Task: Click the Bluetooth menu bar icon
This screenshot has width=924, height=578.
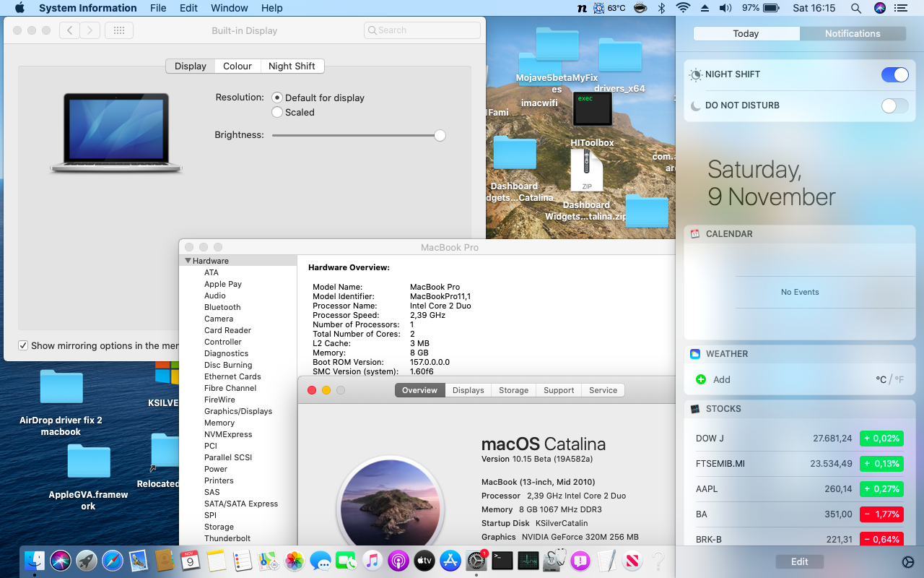Action: pyautogui.click(x=661, y=8)
